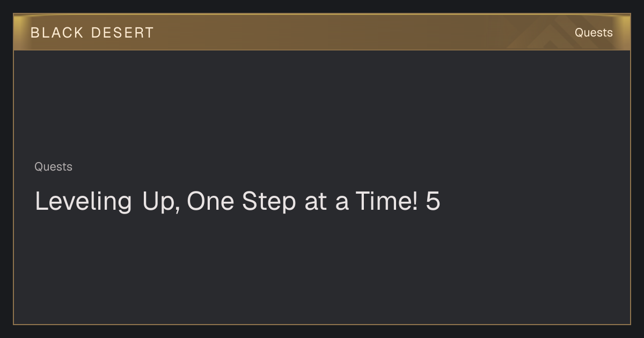Screen dimensions: 644x338
Task: Click the dark content panel below the title
Action: (x=322, y=268)
